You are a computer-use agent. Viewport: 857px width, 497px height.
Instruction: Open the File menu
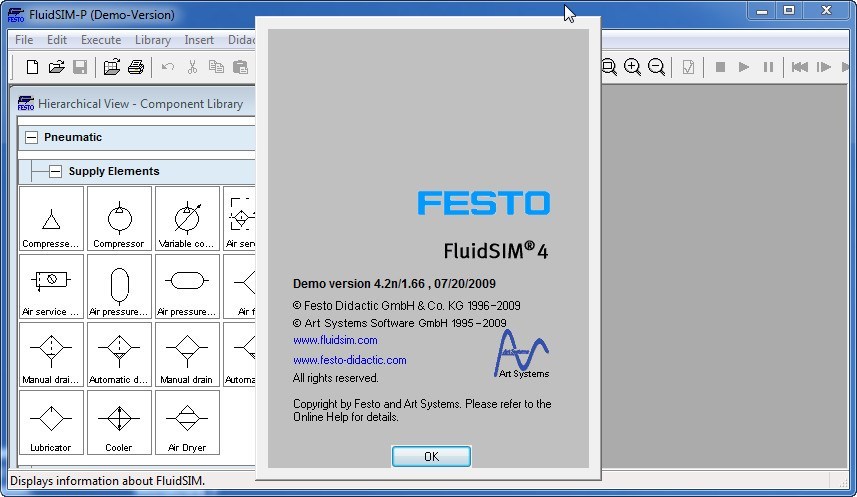point(24,40)
